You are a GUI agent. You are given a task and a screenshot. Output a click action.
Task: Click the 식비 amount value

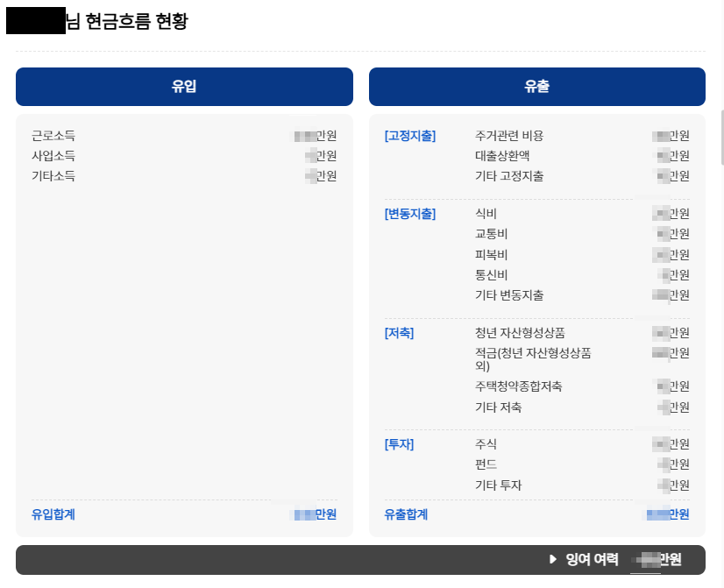pos(671,214)
